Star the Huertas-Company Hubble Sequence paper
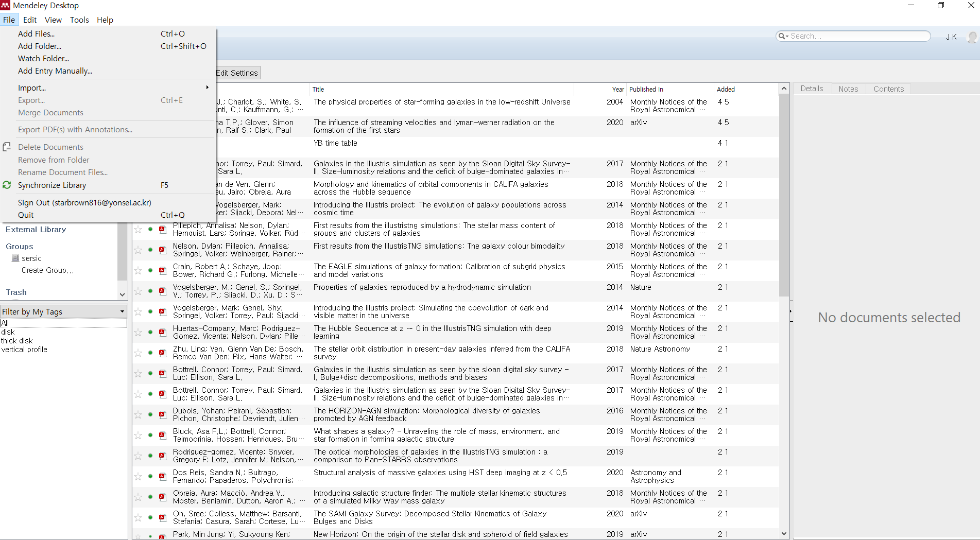The width and height of the screenshot is (980, 540). click(x=138, y=332)
